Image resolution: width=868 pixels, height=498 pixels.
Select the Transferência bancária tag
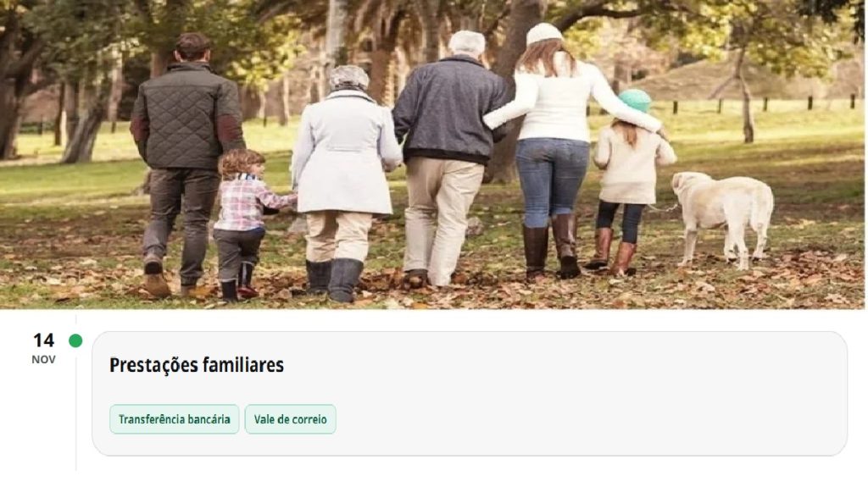[175, 419]
